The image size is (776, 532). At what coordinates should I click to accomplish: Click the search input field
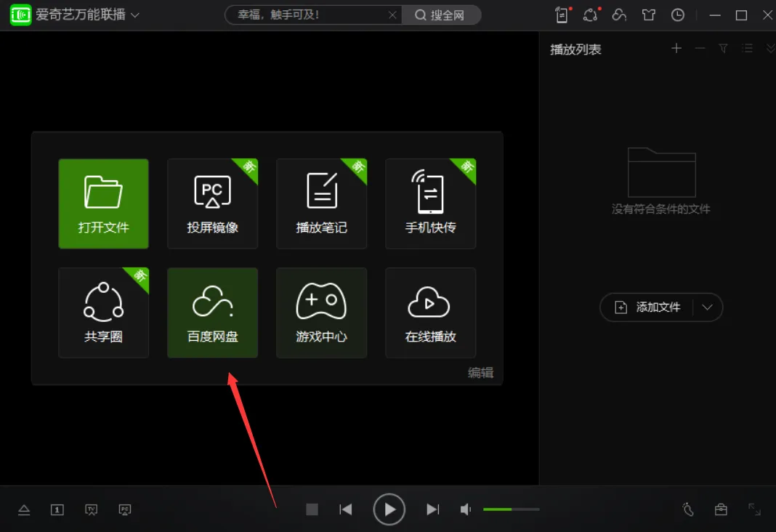309,15
